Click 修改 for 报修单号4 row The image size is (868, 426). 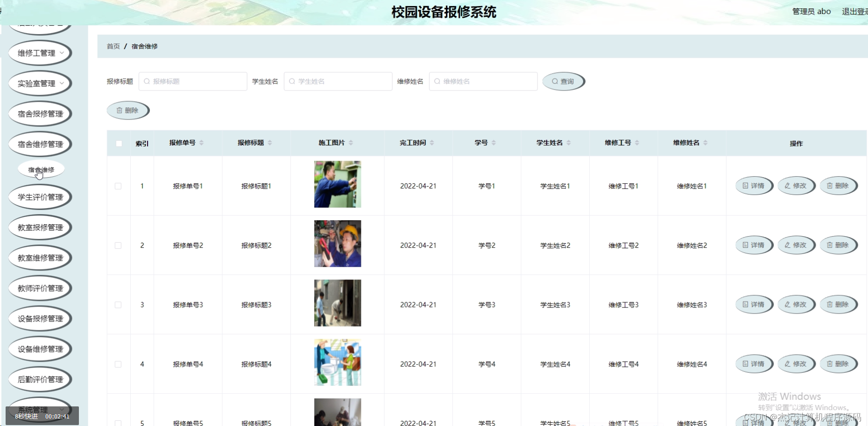796,364
